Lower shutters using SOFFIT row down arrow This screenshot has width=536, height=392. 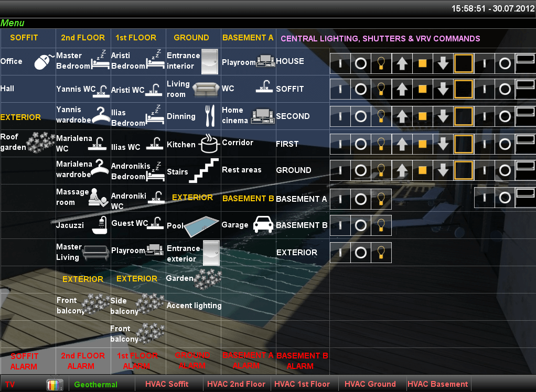443,89
